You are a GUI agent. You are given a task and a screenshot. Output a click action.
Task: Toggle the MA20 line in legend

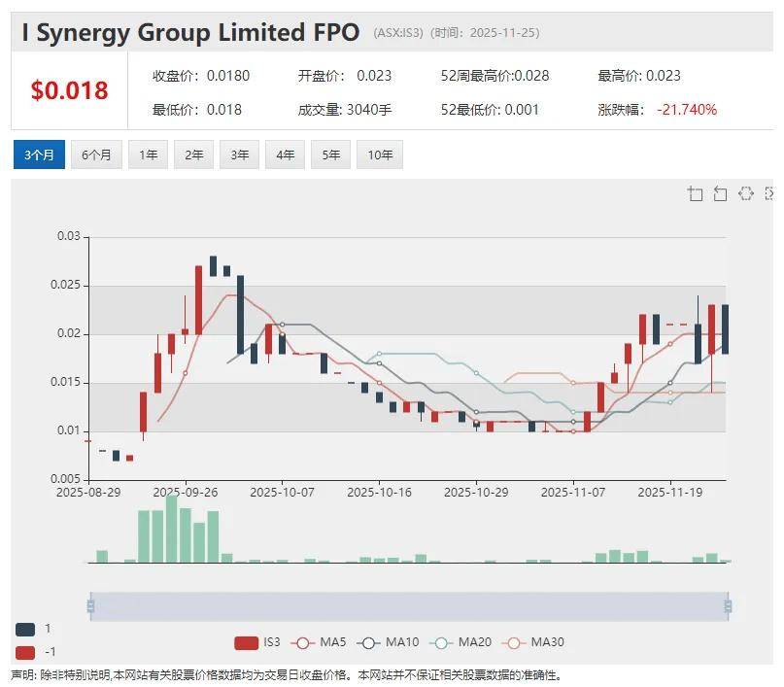tap(460, 642)
